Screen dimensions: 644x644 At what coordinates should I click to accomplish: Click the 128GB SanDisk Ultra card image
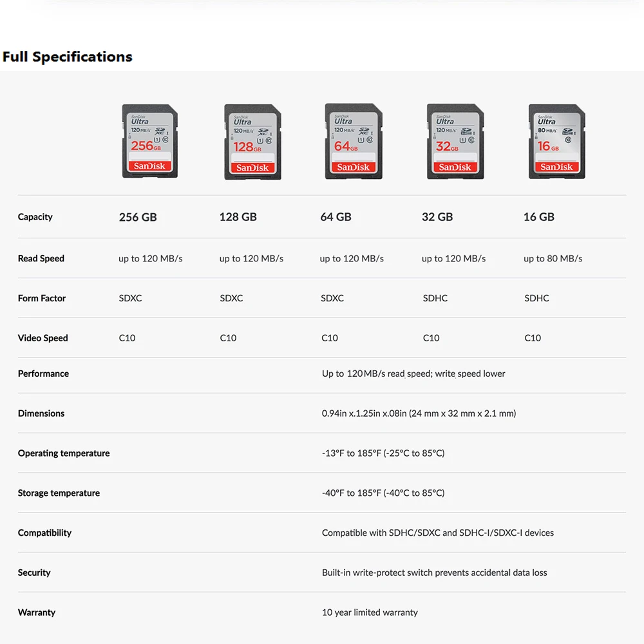click(x=252, y=142)
